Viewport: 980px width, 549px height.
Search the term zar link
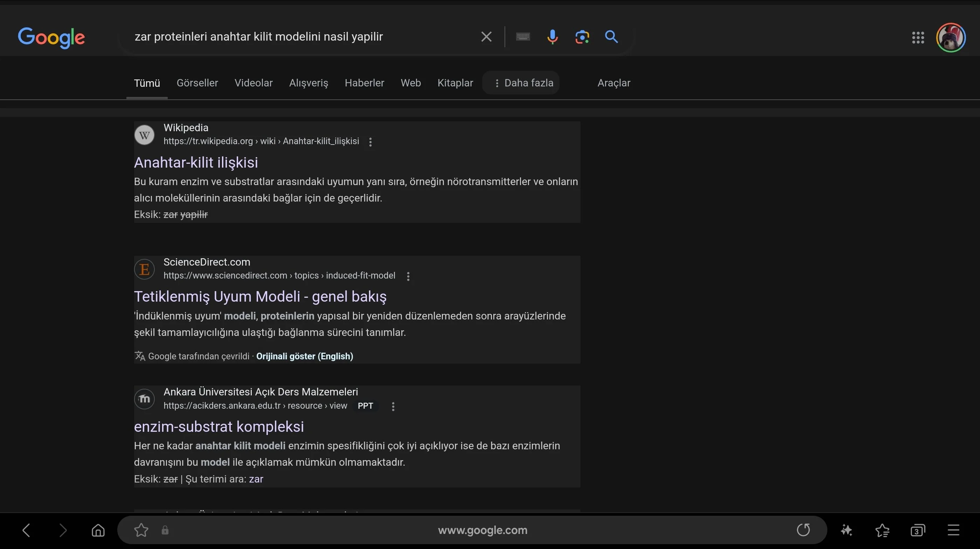point(256,479)
